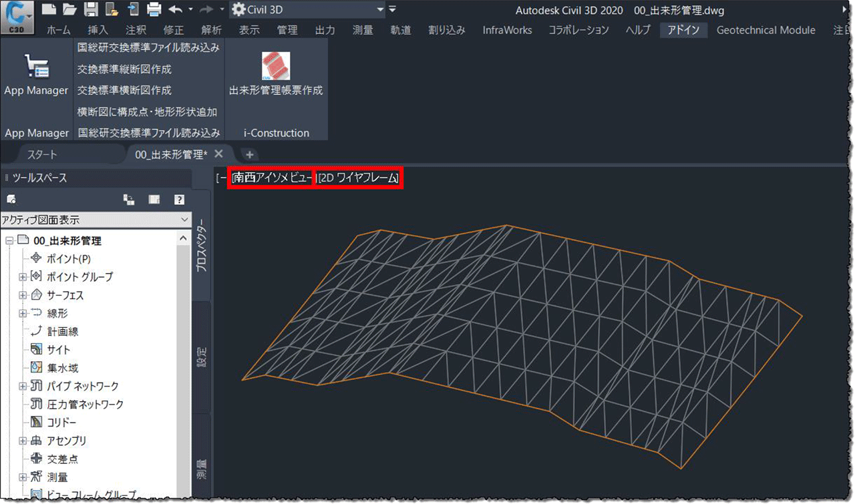Close the 00_出来形管理 drawing tab
The height and width of the screenshot is (504, 855).
218,154
